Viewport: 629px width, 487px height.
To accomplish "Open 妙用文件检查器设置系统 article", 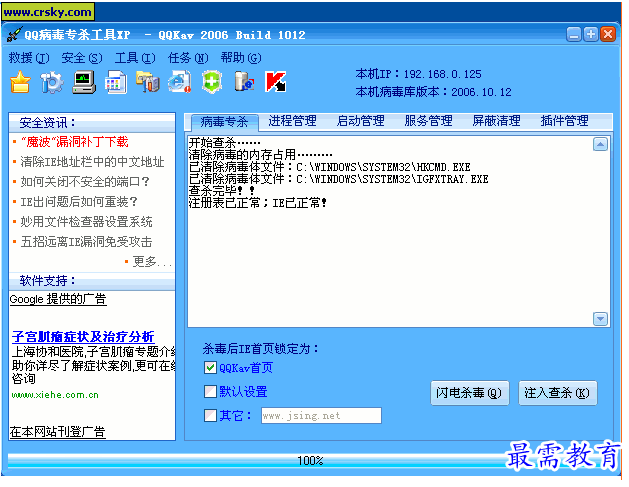I will pos(86,222).
